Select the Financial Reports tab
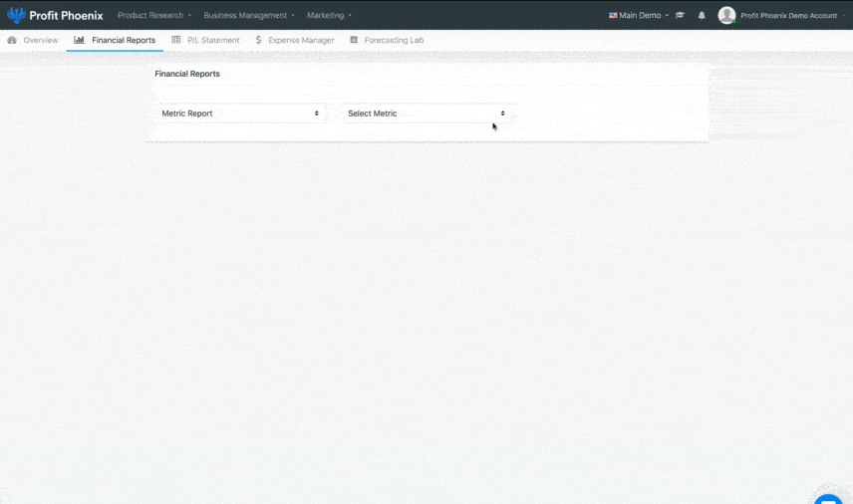853x504 pixels. pyautogui.click(x=123, y=40)
